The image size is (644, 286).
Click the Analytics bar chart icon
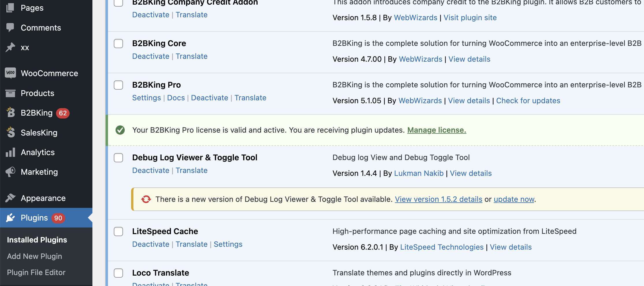tap(10, 152)
